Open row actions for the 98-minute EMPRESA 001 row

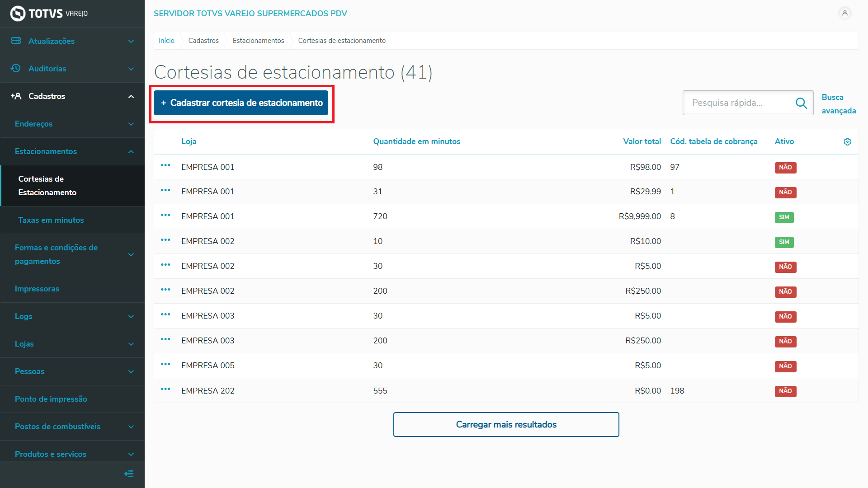tap(165, 166)
